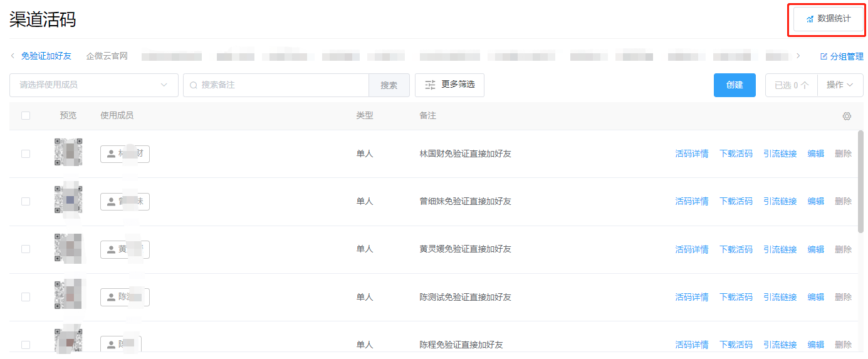Click the table column settings gear icon
The height and width of the screenshot is (359, 868).
pyautogui.click(x=847, y=116)
